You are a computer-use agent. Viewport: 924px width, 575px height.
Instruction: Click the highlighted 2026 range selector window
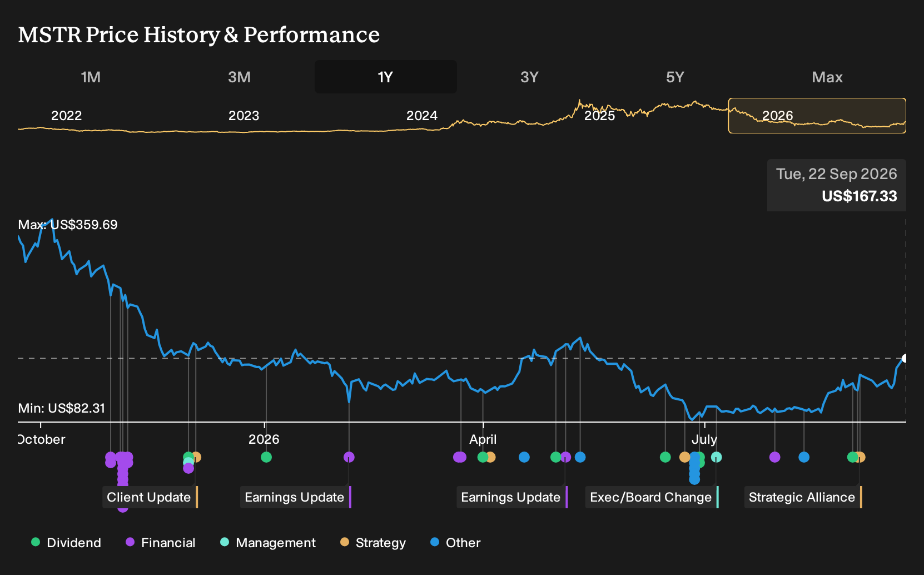(x=817, y=116)
